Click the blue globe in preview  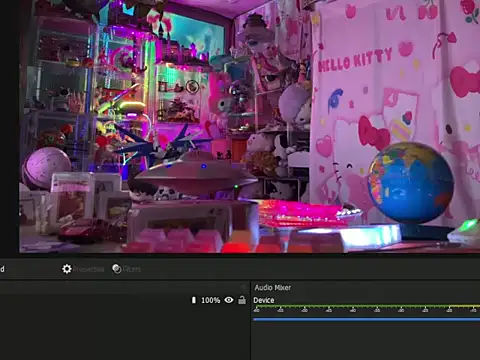click(x=411, y=183)
